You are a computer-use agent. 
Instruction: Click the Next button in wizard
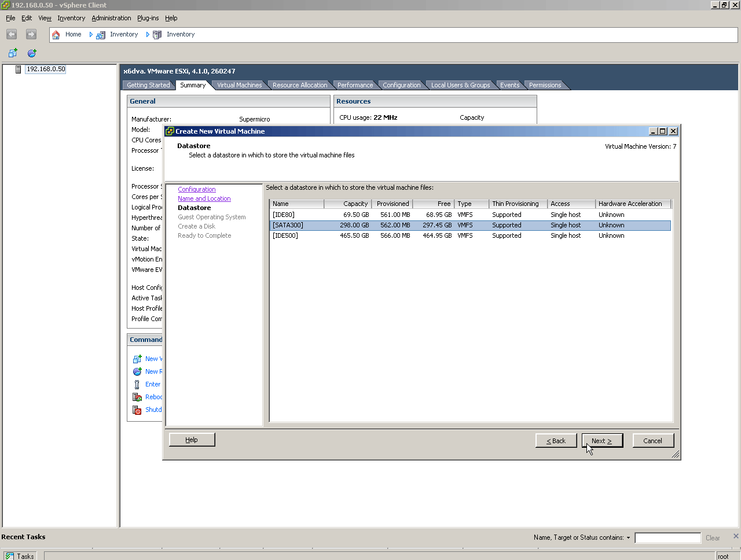(x=602, y=441)
